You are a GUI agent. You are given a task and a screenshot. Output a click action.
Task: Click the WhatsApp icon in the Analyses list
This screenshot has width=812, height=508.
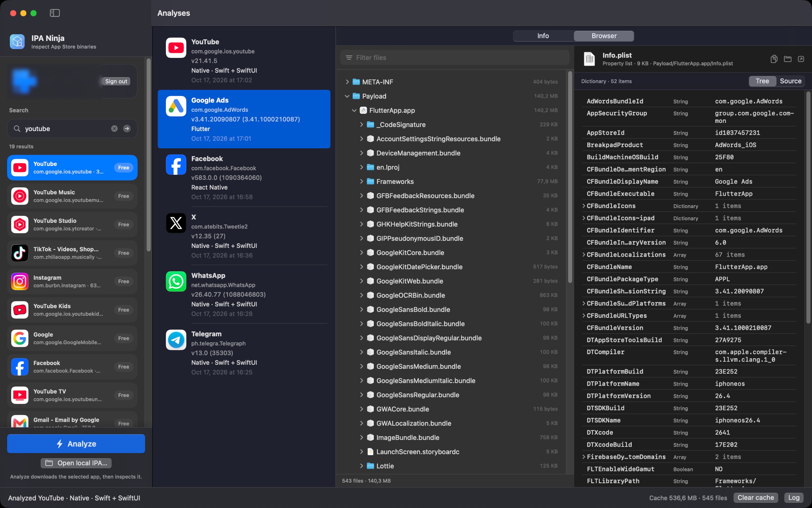click(x=176, y=281)
